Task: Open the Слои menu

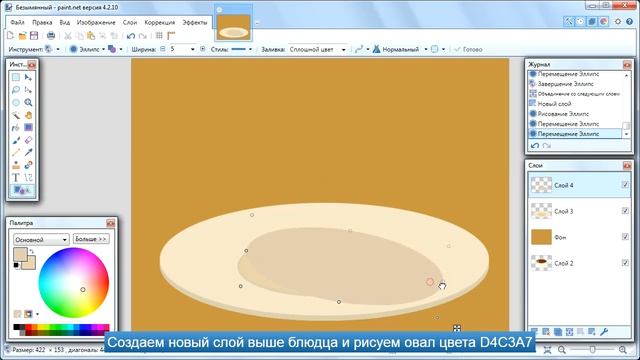Action: point(130,22)
